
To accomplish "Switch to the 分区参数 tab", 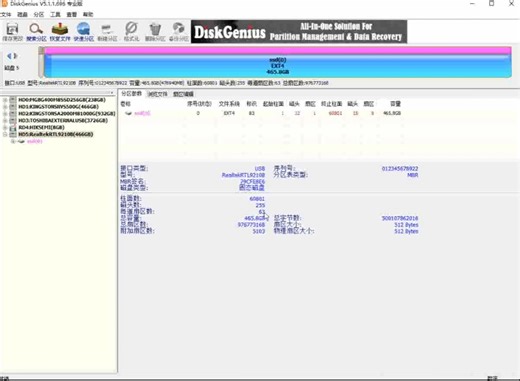I will pyautogui.click(x=132, y=94).
